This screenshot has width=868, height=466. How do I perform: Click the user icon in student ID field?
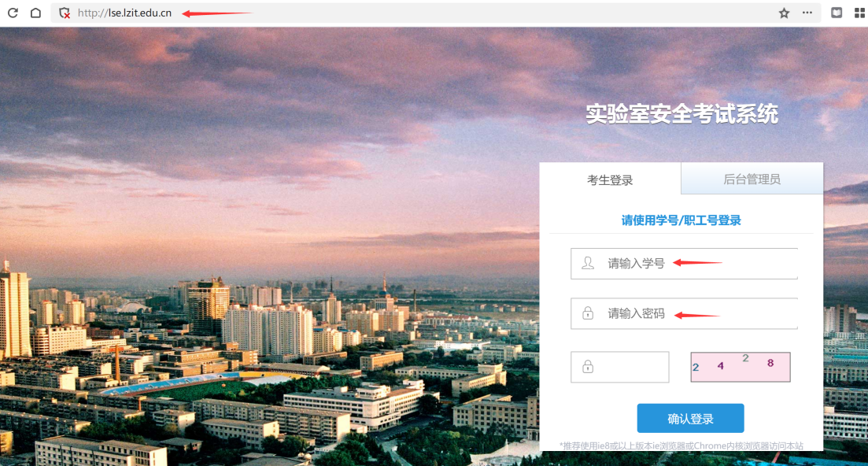click(x=588, y=264)
